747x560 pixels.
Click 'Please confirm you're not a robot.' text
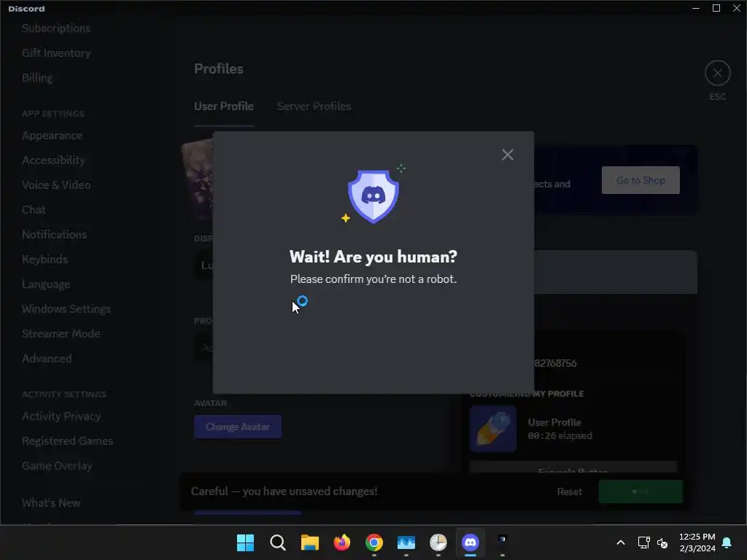tap(373, 279)
